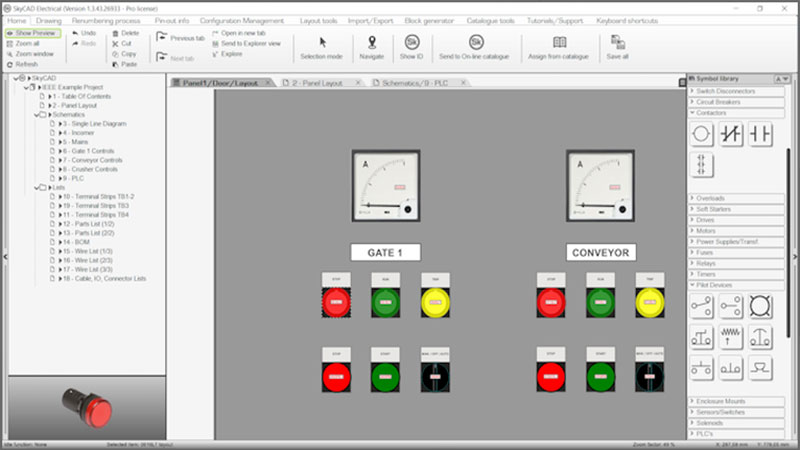Select the normally closed contact symbol
Viewport: 800px width, 450px height.
731,133
